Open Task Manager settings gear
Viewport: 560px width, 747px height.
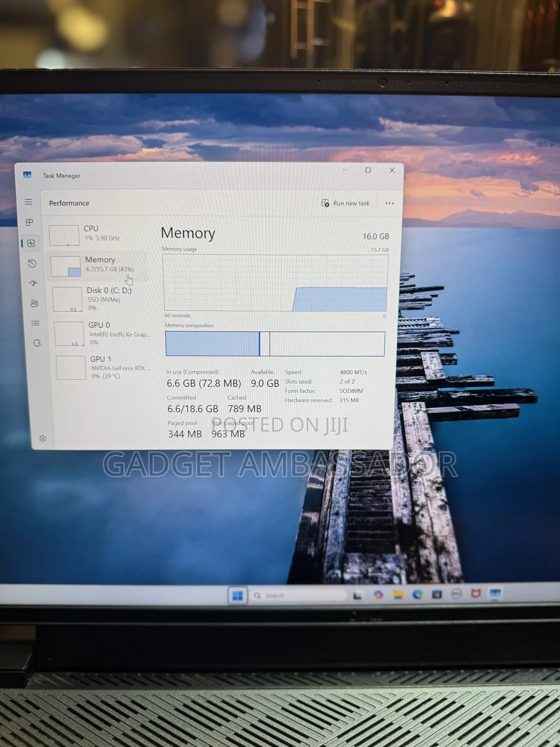[43, 438]
